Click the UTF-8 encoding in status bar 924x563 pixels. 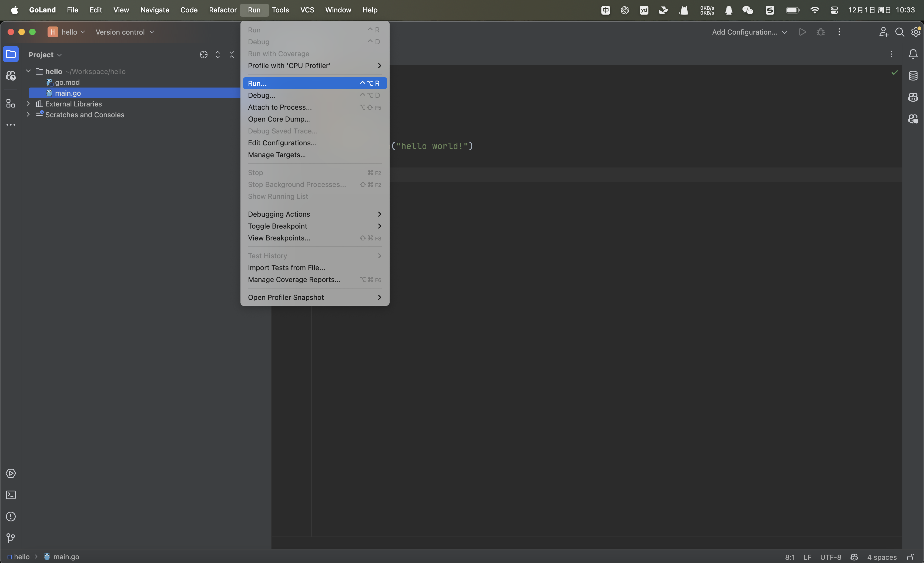click(x=830, y=557)
